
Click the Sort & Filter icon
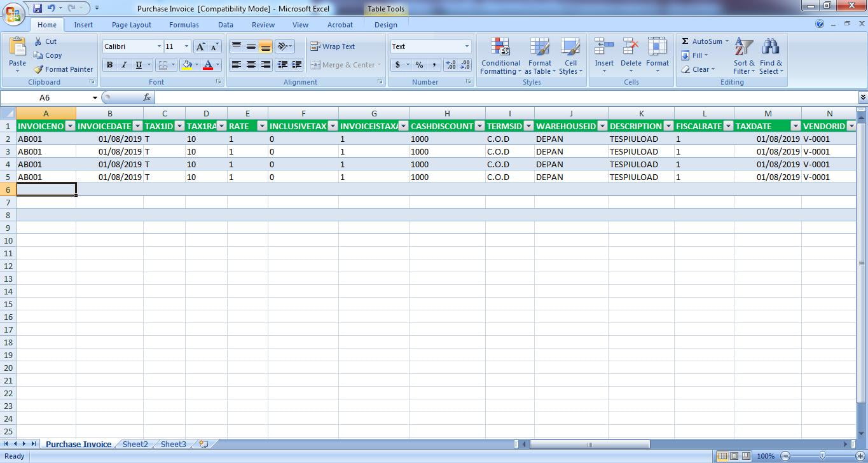point(743,48)
